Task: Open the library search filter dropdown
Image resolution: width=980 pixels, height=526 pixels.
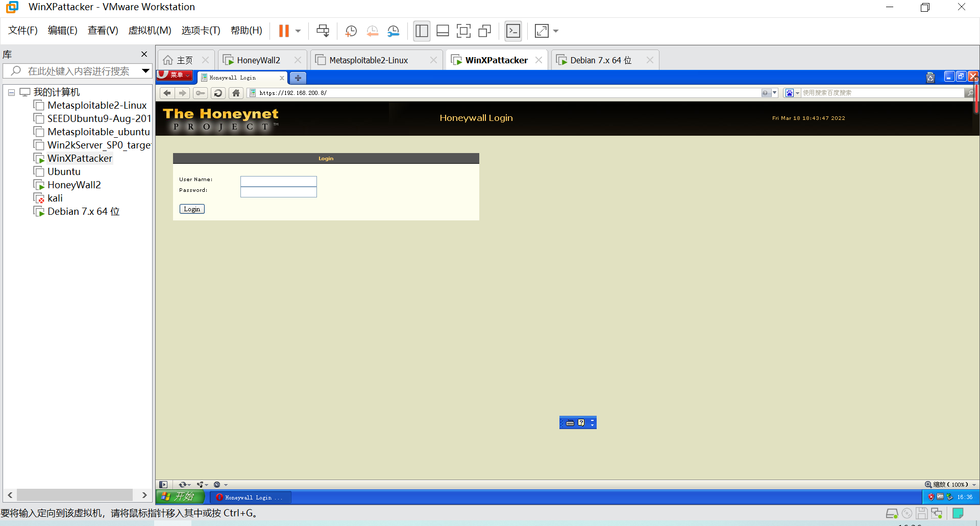Action: (145, 71)
